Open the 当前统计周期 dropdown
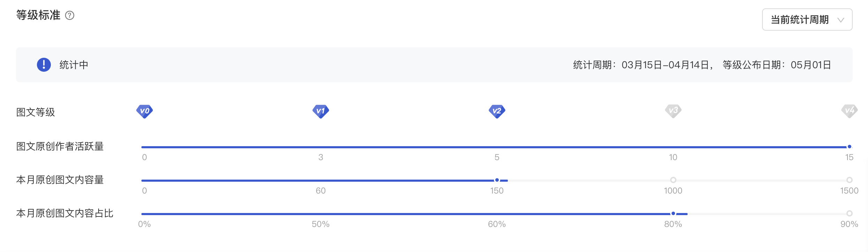The width and height of the screenshot is (868, 252). (807, 19)
